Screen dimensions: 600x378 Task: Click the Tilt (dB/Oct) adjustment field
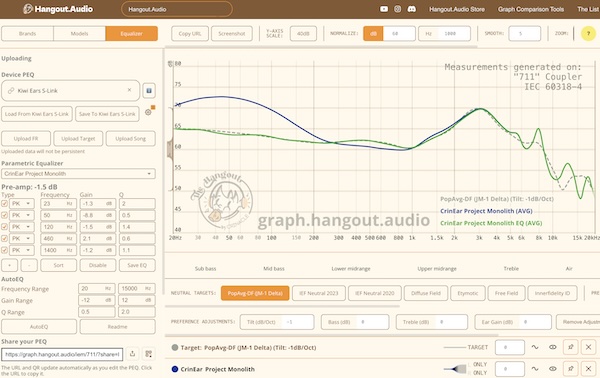(x=277, y=322)
